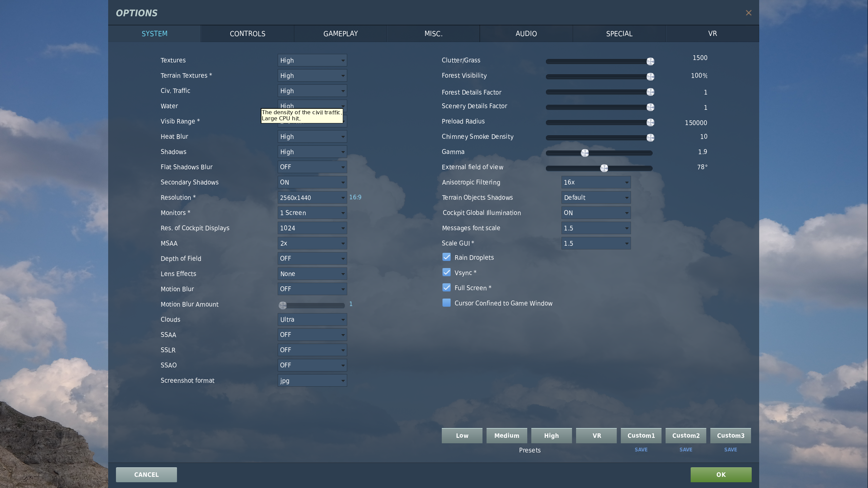
Task: Go to the MISC. tab
Action: coord(433,34)
